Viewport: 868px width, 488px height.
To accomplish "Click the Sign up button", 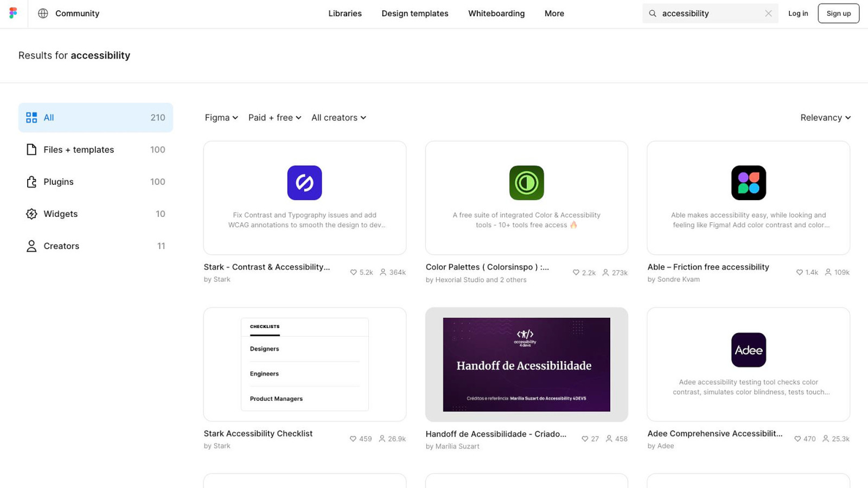I will pos(839,14).
